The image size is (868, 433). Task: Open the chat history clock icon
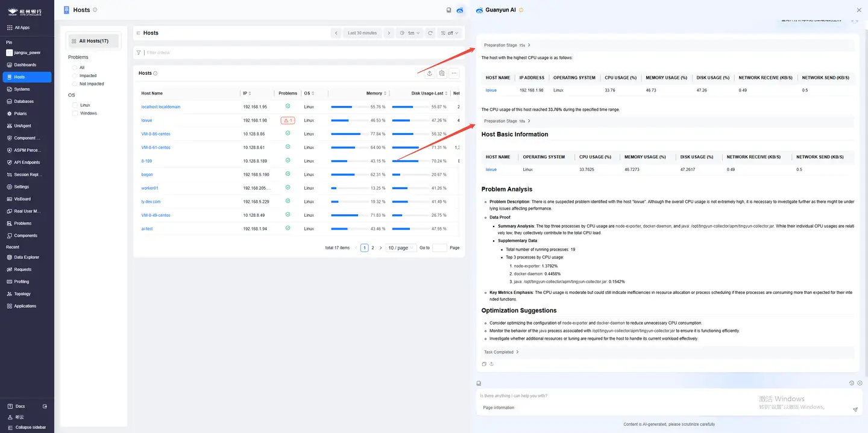[852, 383]
